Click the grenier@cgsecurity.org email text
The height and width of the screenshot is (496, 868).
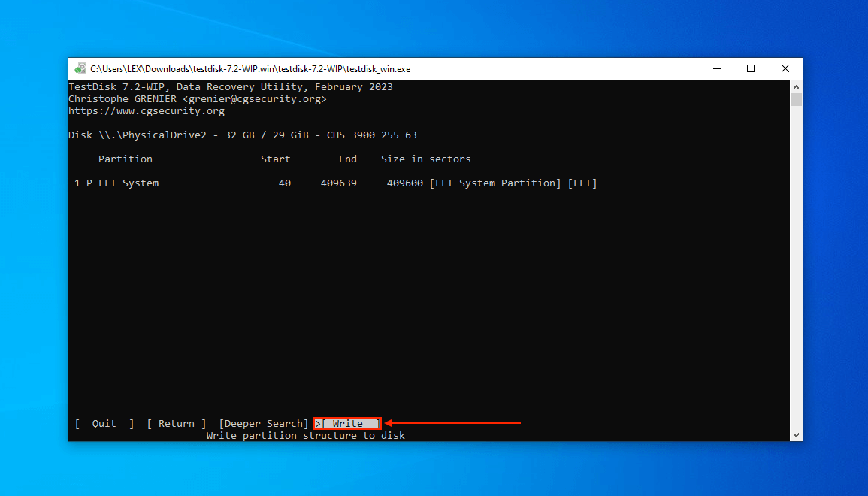pyautogui.click(x=255, y=99)
